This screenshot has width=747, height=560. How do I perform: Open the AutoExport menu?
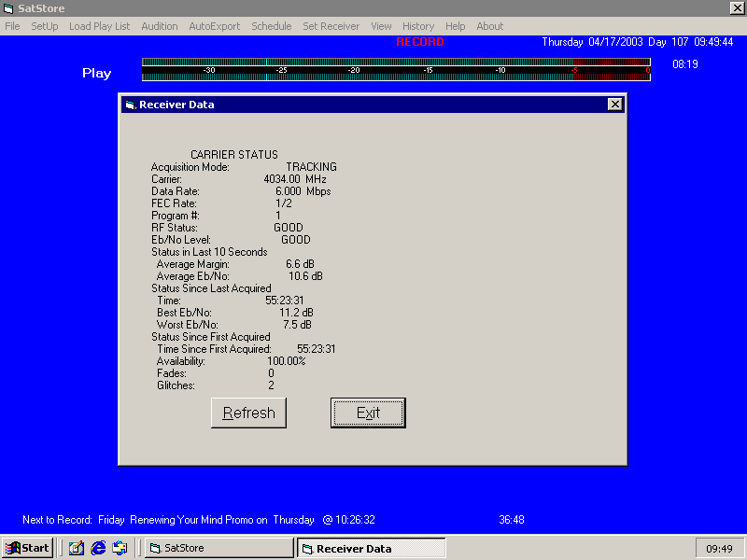(x=215, y=26)
